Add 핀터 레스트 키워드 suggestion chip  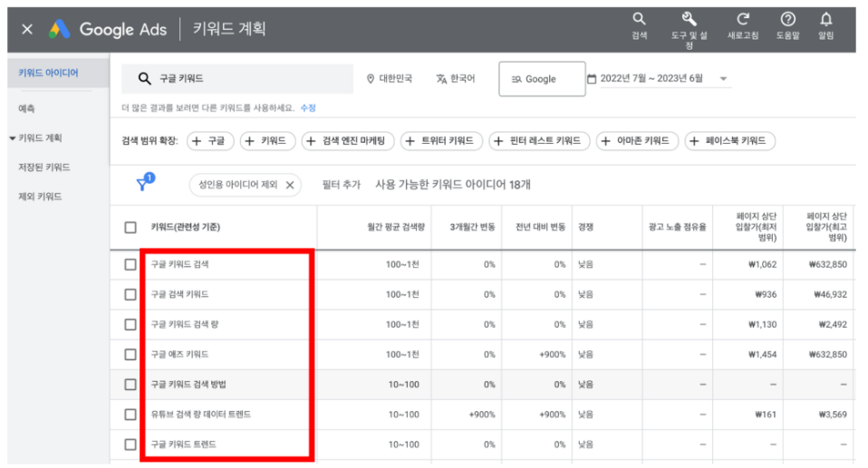click(539, 141)
